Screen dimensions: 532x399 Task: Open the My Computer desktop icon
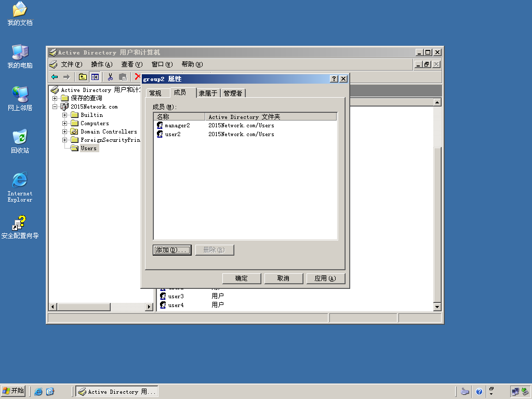point(20,56)
